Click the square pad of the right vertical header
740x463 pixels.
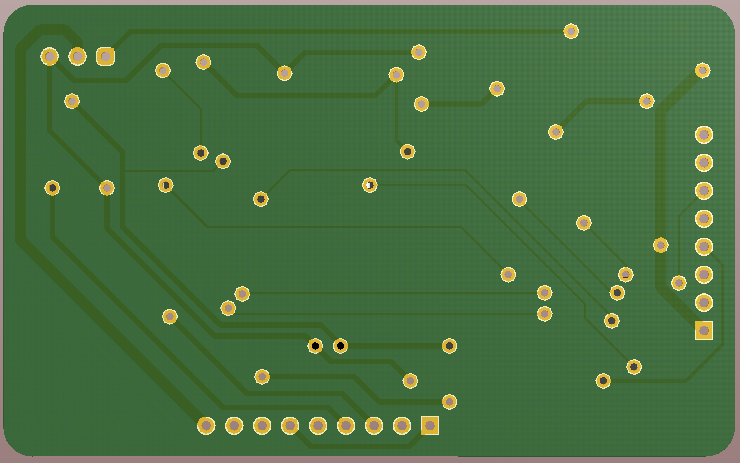tap(704, 330)
